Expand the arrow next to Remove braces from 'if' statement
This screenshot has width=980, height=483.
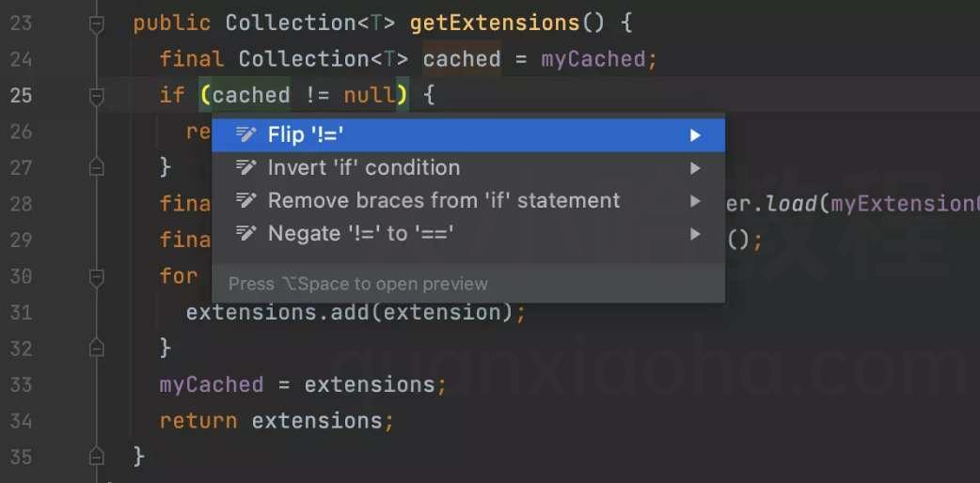pos(695,201)
